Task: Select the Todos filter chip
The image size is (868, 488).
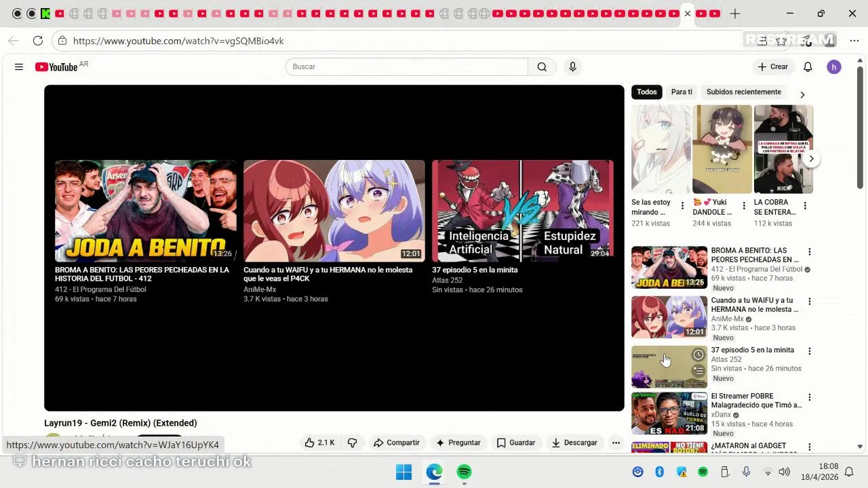Action: pos(646,92)
